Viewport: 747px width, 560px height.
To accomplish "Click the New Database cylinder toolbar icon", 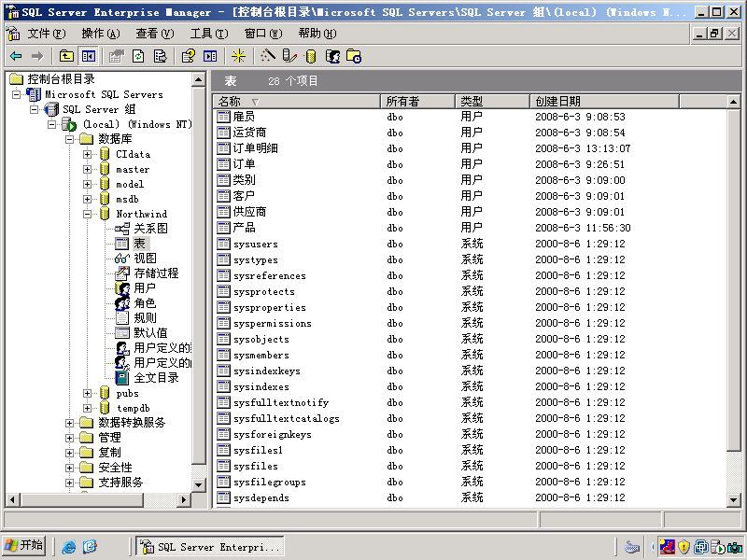I will [311, 56].
